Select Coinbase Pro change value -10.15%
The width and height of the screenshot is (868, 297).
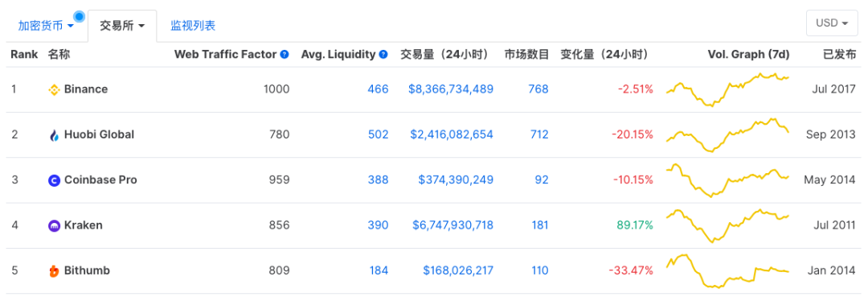point(633,180)
